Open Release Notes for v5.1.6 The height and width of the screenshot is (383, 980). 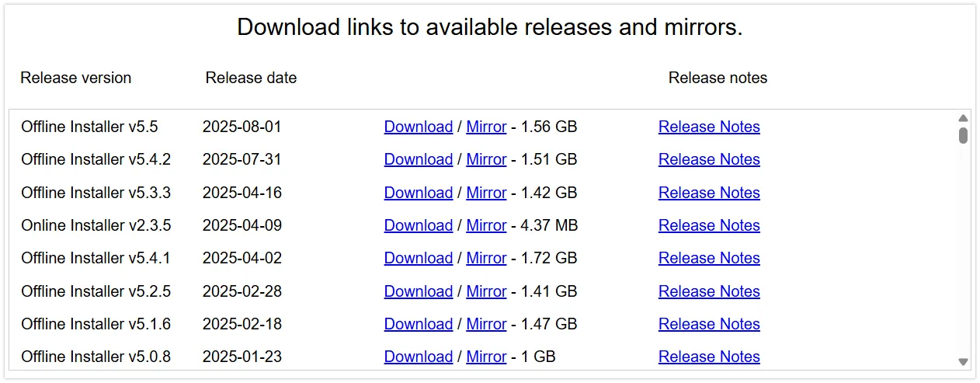click(709, 324)
